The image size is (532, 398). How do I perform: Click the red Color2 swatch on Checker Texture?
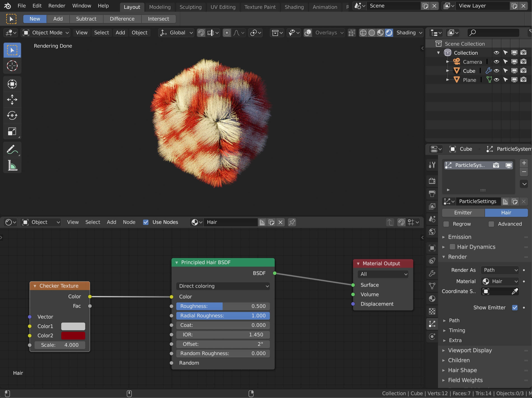pos(73,335)
